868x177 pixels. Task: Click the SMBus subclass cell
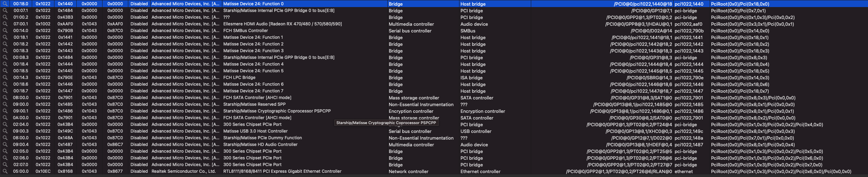(468, 31)
